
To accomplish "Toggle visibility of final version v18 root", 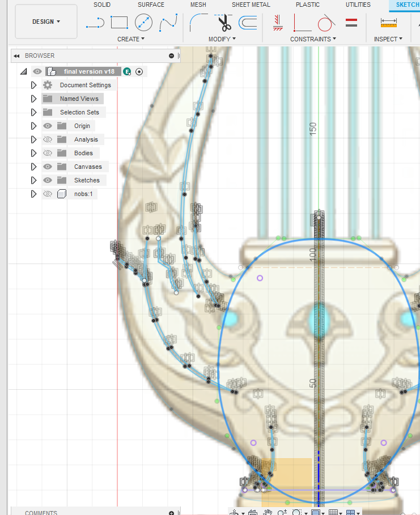I will coord(37,71).
